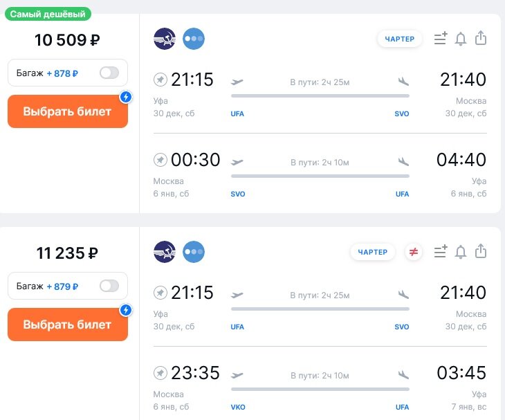Share the 10 509 ₽ ticket

coord(481,39)
